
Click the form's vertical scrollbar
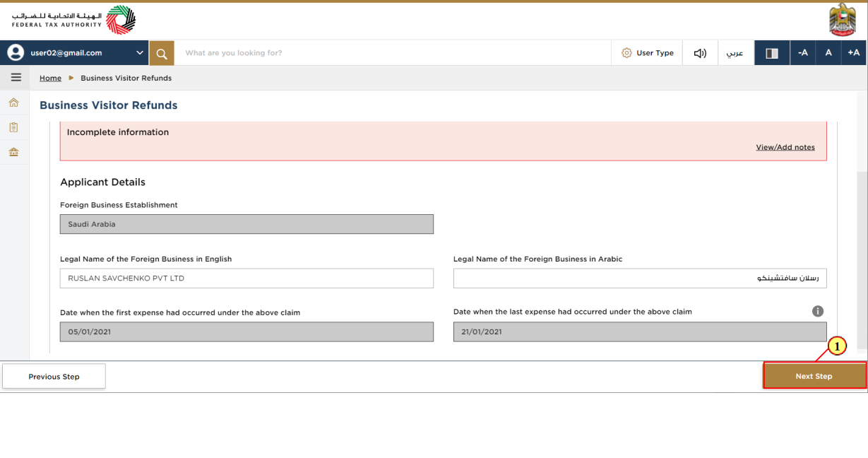[x=861, y=259]
